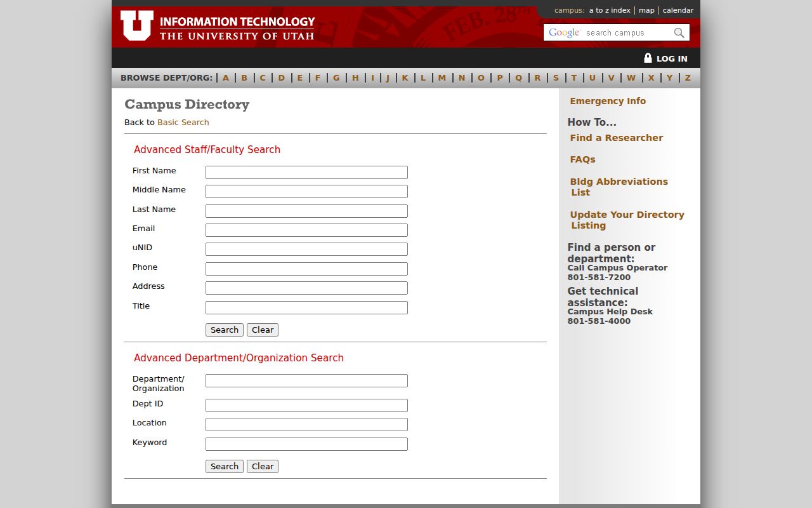Browse departments starting with A
Image resolution: width=812 pixels, height=508 pixels.
(226, 78)
